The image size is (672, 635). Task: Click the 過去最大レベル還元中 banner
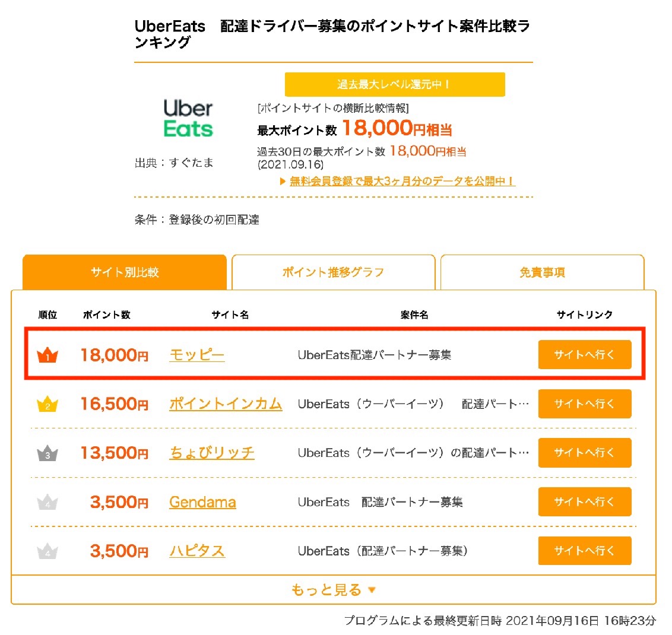tap(395, 84)
